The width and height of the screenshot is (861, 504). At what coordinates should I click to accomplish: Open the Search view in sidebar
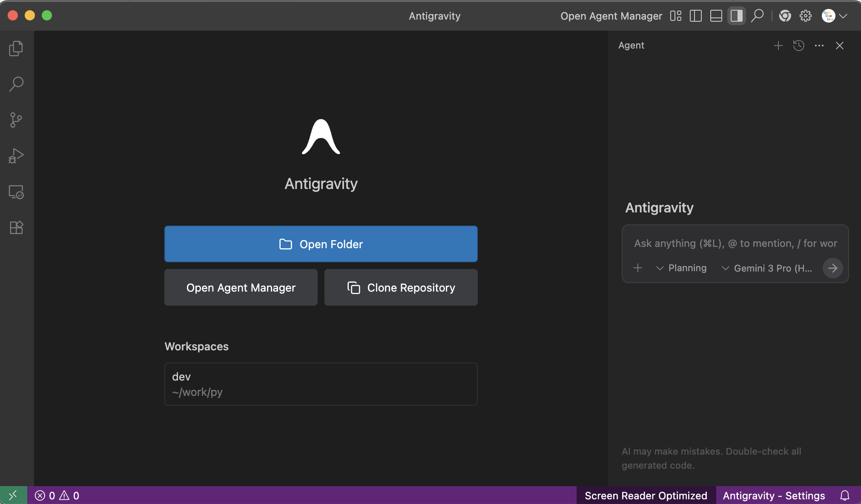click(16, 84)
